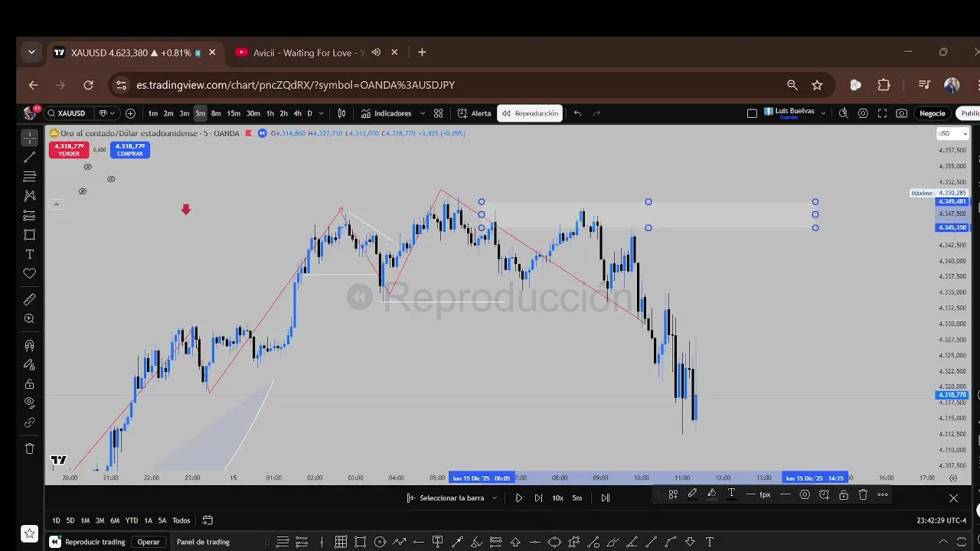
Task: Click the Negocie button
Action: tap(933, 113)
